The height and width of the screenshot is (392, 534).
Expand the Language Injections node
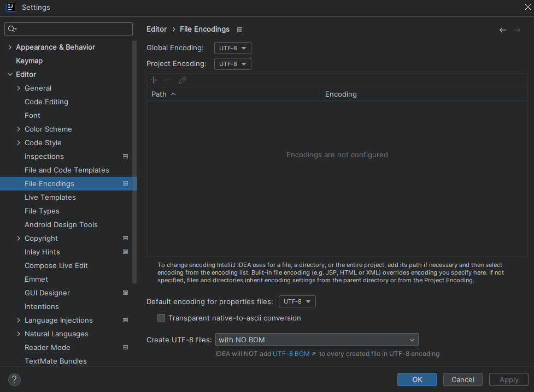[x=19, y=320]
